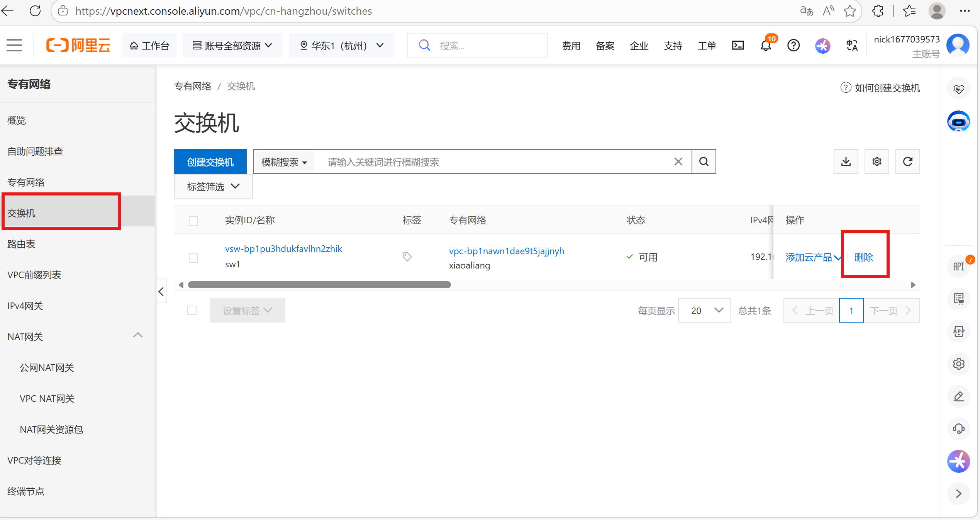Open VPC对等连接 in the sidebar
Image resolution: width=980 pixels, height=520 pixels.
[x=34, y=460]
